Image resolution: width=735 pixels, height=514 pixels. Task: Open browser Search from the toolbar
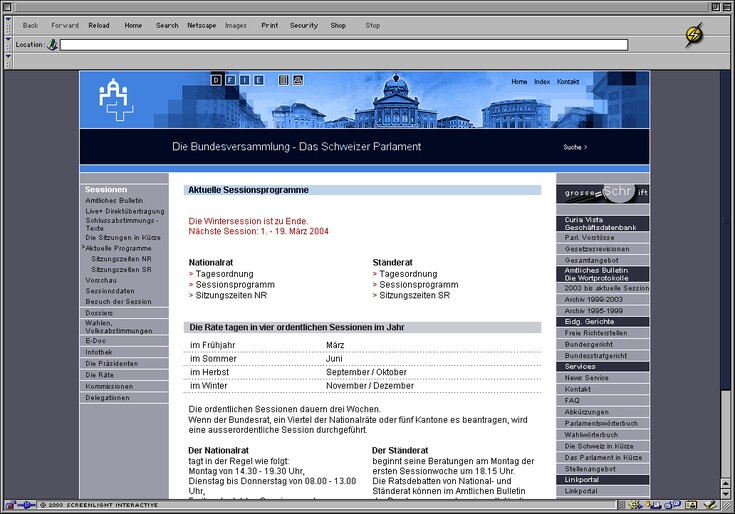coord(167,25)
